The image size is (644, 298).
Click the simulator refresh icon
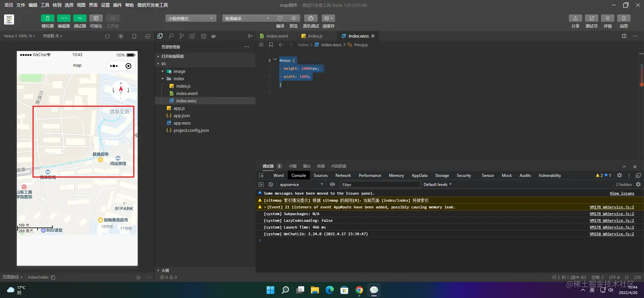(108, 36)
